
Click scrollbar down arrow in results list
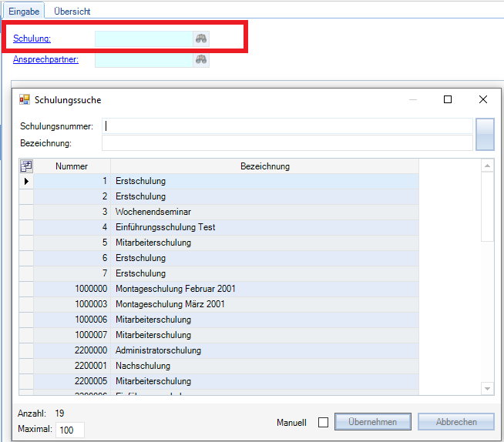pos(487,388)
